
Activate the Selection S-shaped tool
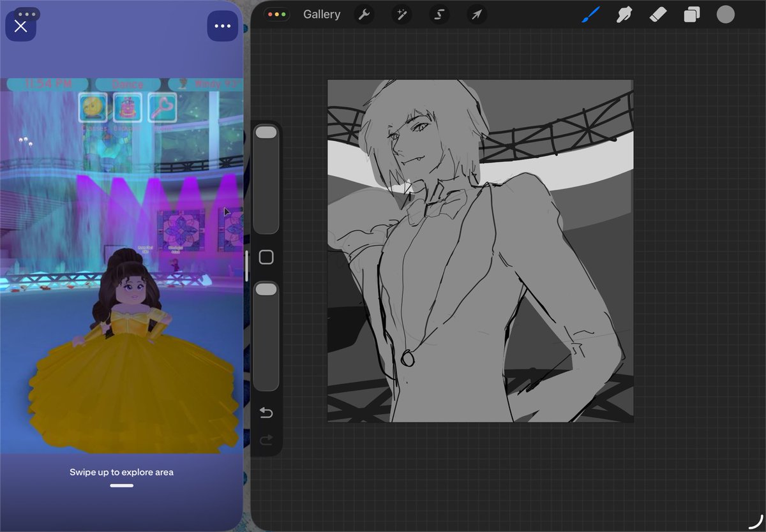(x=439, y=14)
